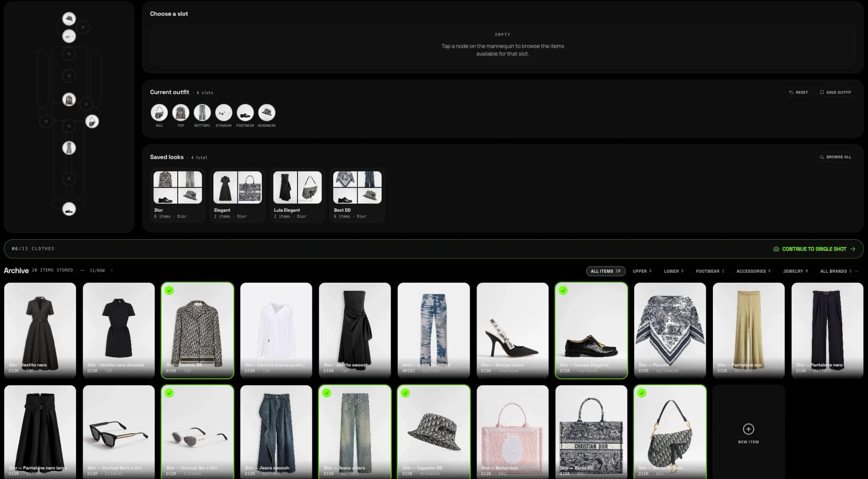Tap the empty chest node on the mannequin
This screenshot has width=868, height=479.
[x=69, y=54]
